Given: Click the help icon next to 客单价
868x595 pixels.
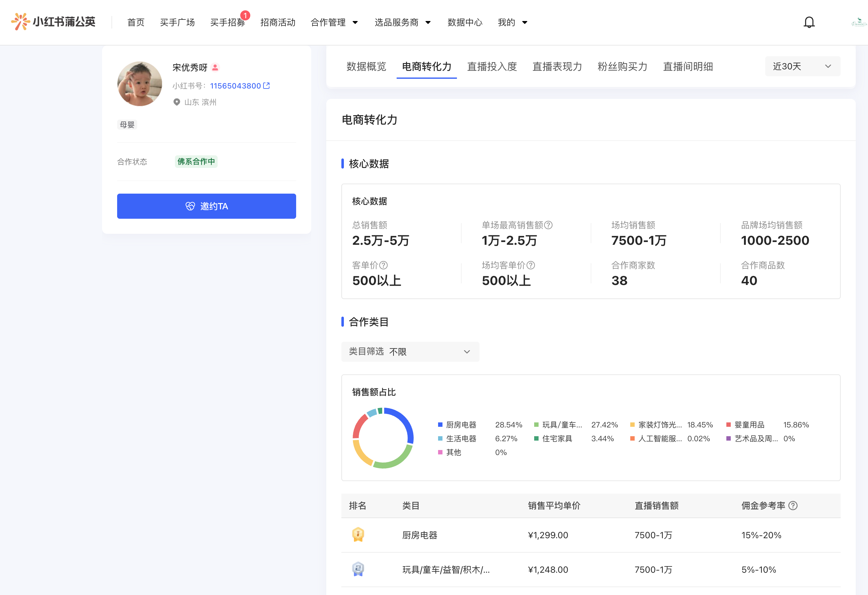Looking at the screenshot, I should point(383,265).
